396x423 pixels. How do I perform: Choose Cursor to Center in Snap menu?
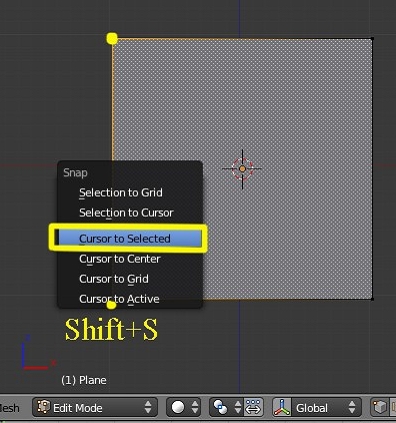pos(130,259)
